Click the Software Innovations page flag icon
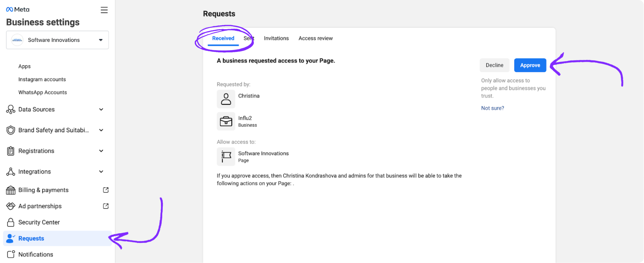644x263 pixels. tap(226, 157)
